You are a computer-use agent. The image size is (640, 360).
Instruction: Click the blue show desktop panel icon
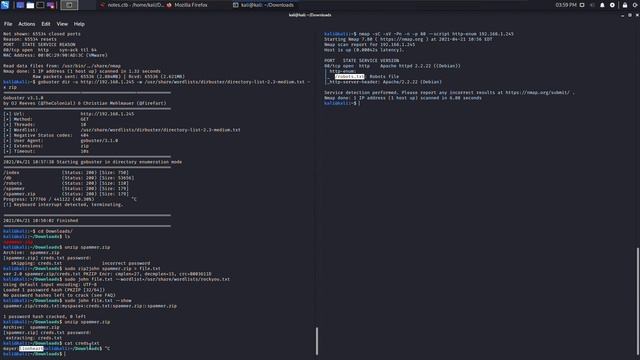coord(20,5)
